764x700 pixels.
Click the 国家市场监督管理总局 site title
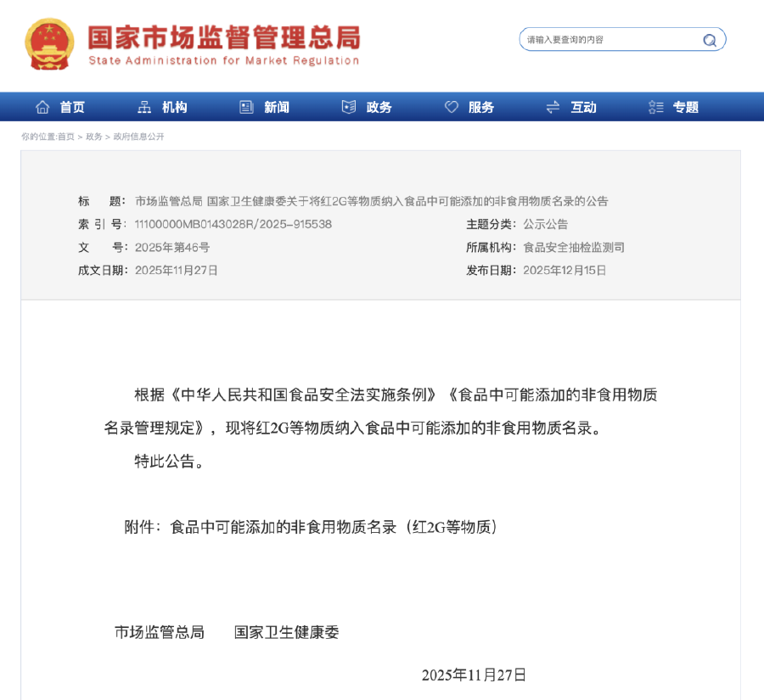coord(224,38)
